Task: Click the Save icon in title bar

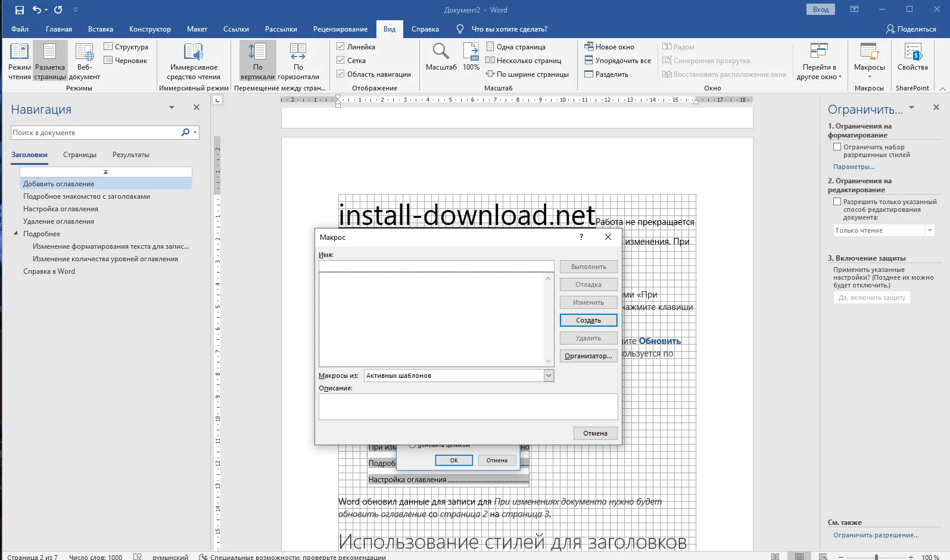Action: tap(20, 10)
